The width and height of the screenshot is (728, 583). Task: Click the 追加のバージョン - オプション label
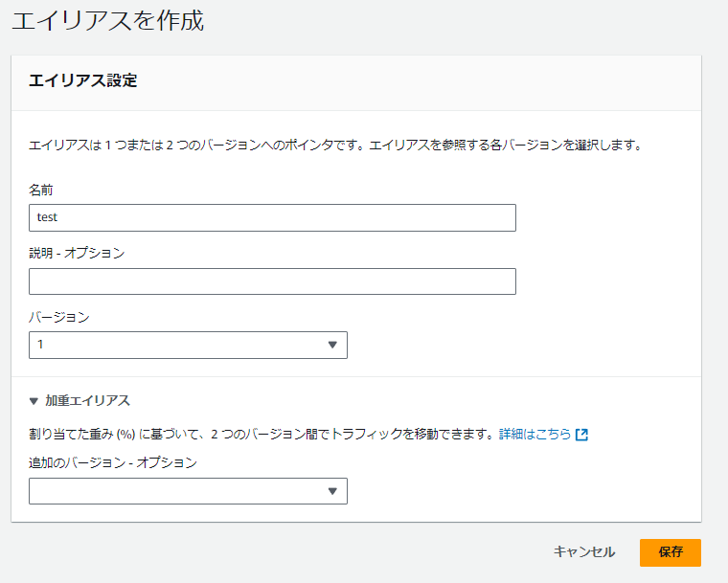113,462
